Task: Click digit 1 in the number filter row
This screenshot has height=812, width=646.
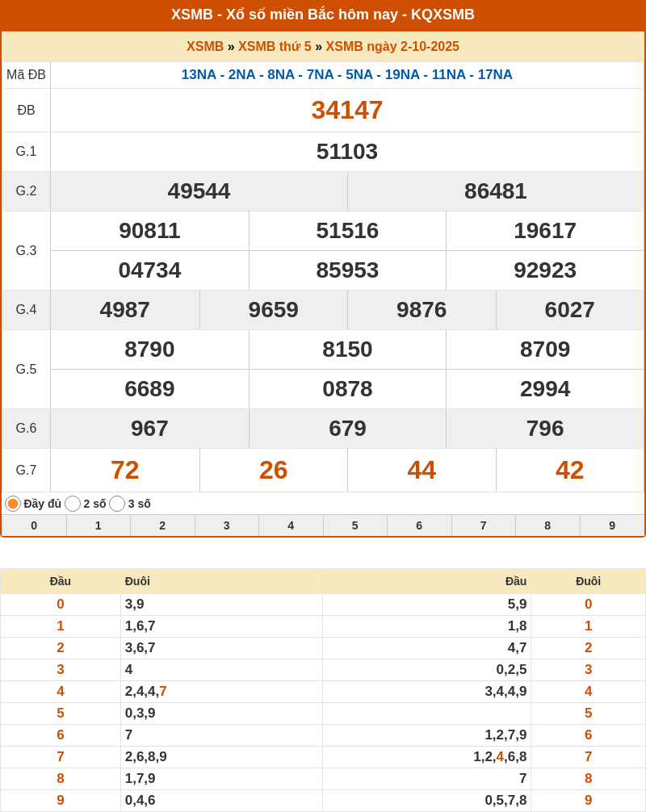Action: click(99, 525)
